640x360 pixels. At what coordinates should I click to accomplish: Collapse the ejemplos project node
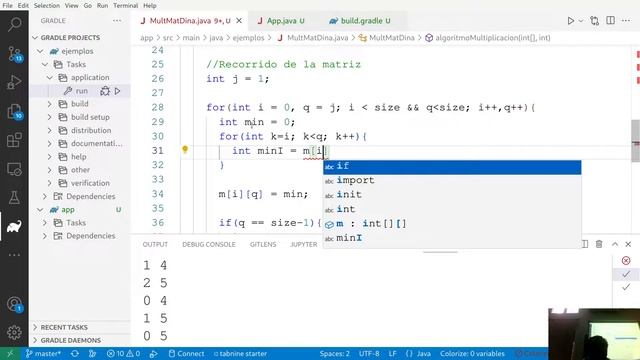click(40, 51)
